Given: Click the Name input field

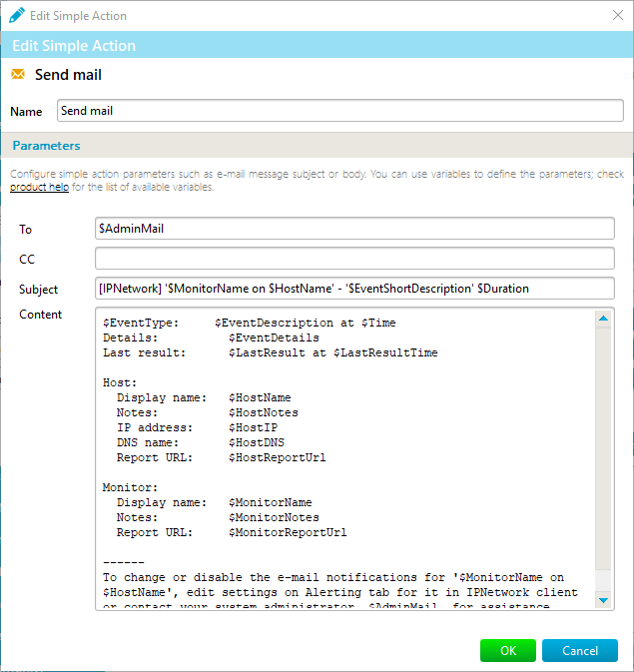Looking at the screenshot, I should (x=339, y=111).
